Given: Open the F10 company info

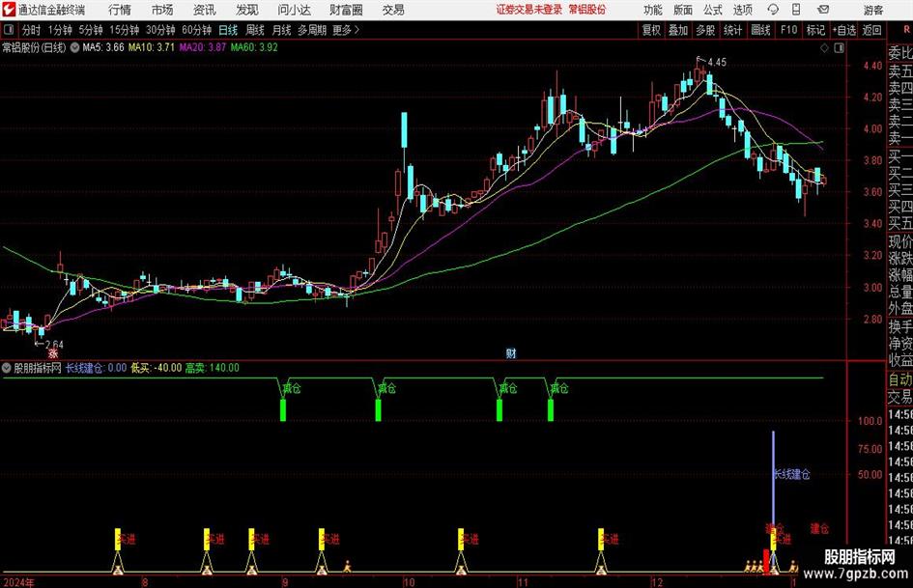Looking at the screenshot, I should point(789,30).
